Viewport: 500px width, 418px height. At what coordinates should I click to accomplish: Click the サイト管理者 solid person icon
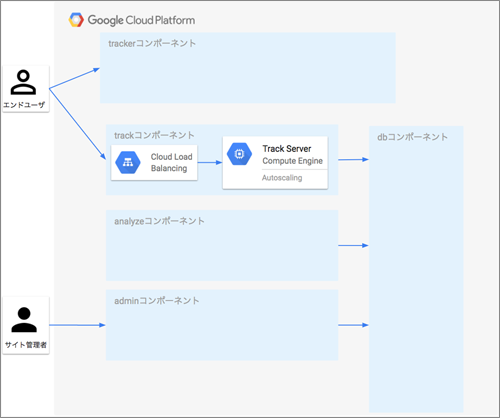tap(24, 320)
